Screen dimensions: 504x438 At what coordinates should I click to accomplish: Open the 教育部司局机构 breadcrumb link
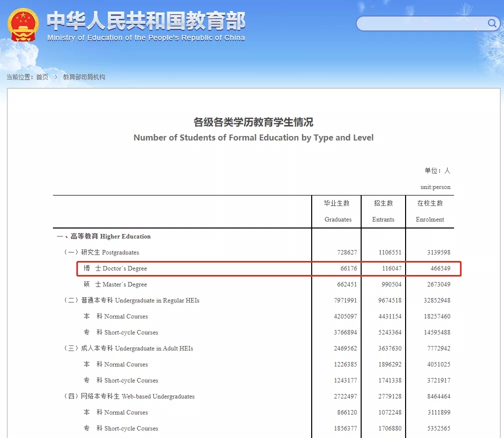(84, 77)
